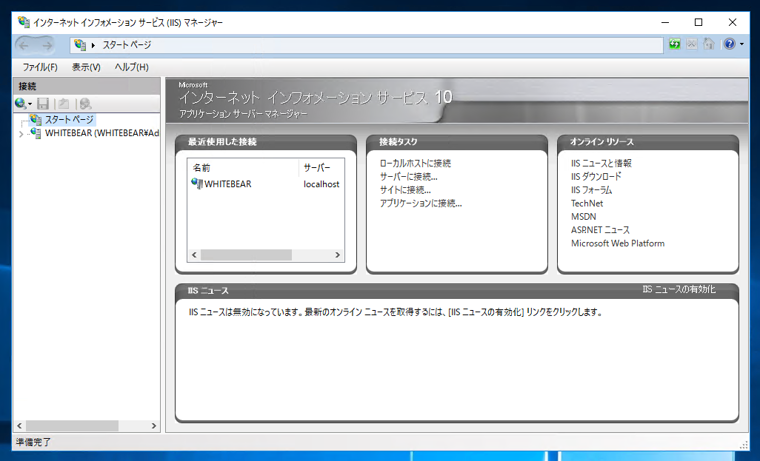
Task: Click the IIS Manager title bar icon
Action: tap(23, 22)
